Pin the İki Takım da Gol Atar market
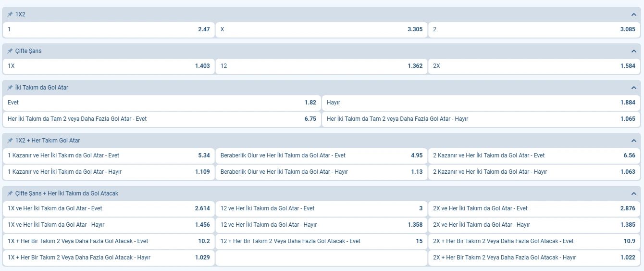Screen dimensions: 644x271 (x=10, y=88)
